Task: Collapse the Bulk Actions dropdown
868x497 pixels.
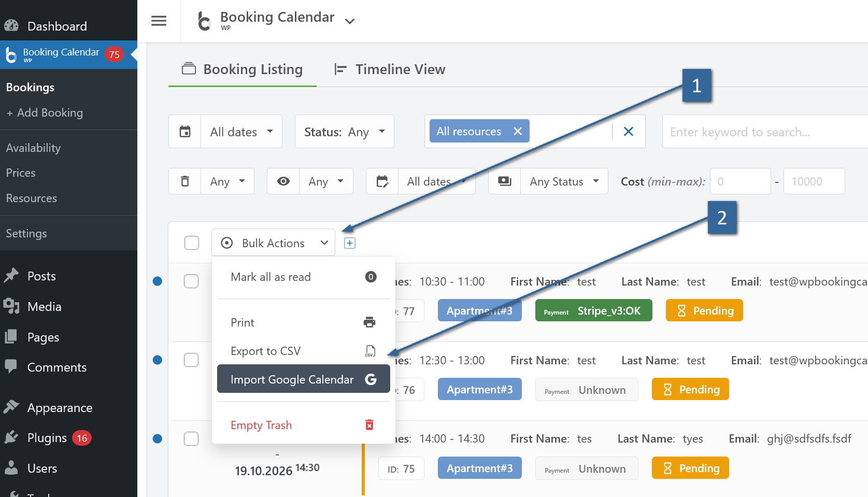Action: (x=273, y=243)
